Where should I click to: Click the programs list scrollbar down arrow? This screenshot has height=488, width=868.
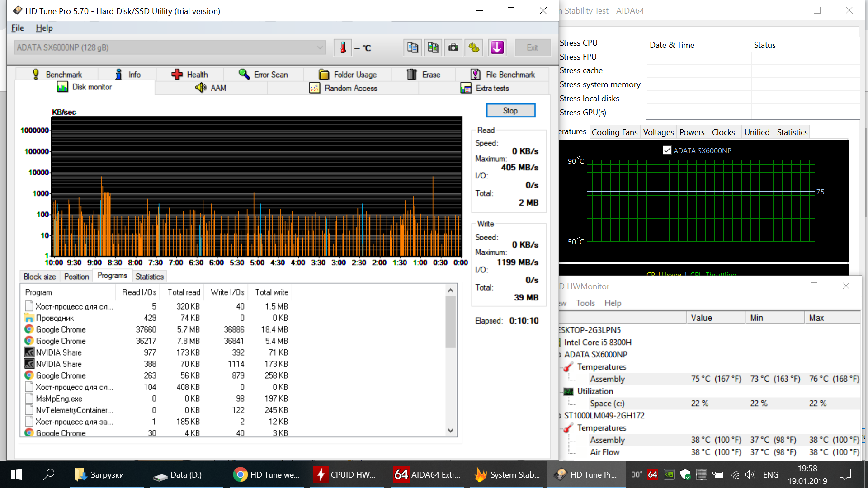450,431
